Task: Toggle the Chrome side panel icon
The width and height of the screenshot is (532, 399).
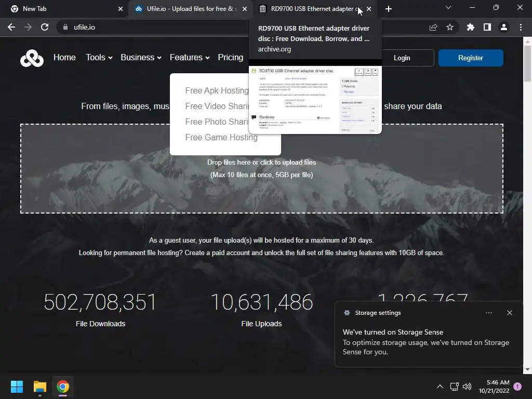Action: coord(487,27)
